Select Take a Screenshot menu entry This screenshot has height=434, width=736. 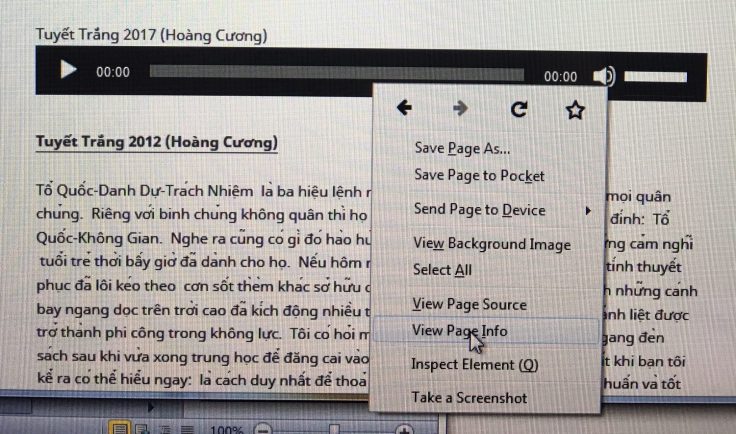pos(467,398)
